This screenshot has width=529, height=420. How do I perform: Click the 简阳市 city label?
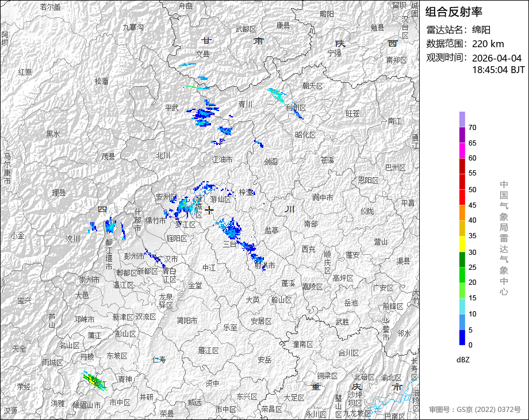187,320
